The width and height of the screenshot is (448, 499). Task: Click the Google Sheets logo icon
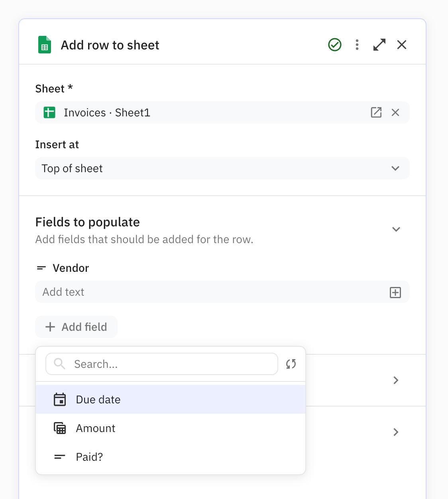click(x=45, y=45)
